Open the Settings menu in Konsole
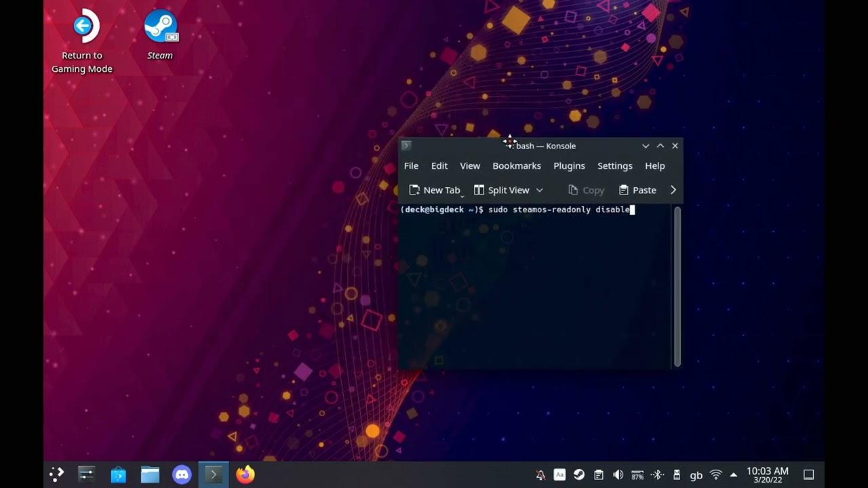The image size is (868, 488). coord(615,165)
